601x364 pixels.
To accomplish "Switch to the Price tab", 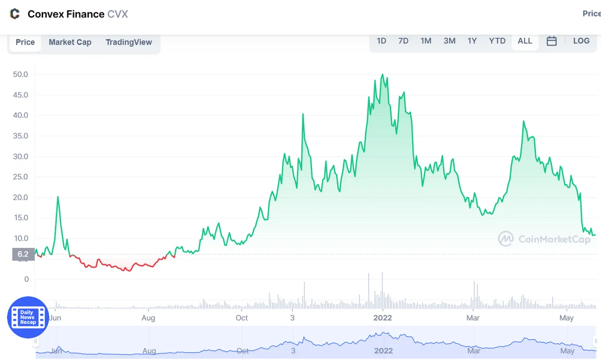I will tap(25, 42).
